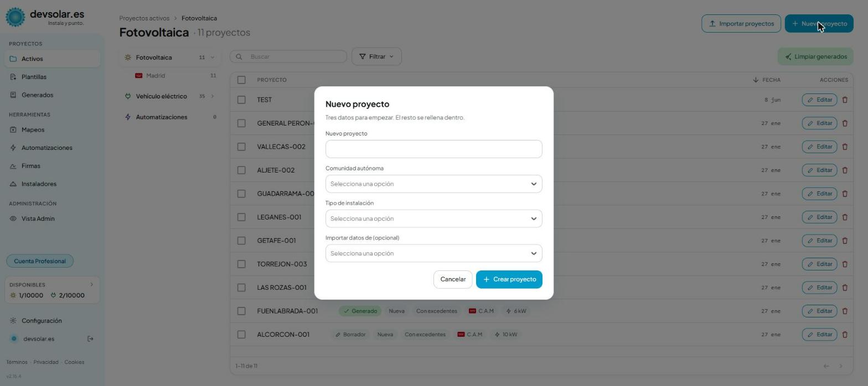Delete the TEST project via trash icon
The image size is (868, 386).
(x=845, y=100)
